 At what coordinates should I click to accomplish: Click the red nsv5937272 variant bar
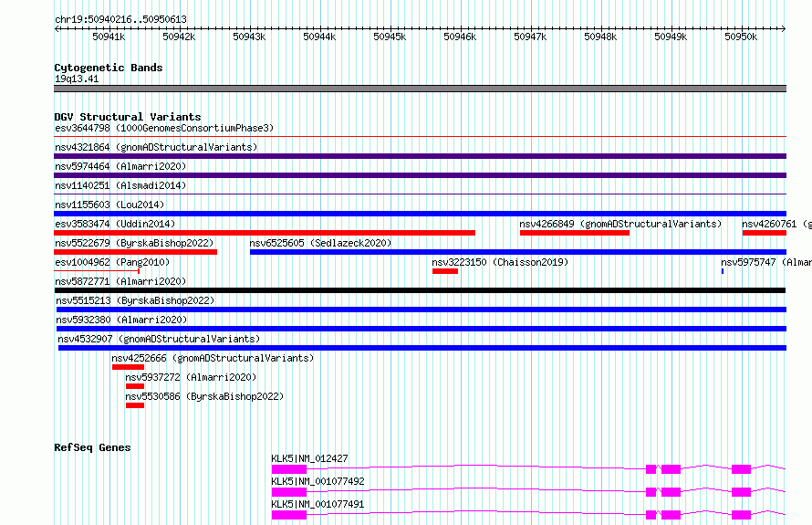click(x=135, y=386)
